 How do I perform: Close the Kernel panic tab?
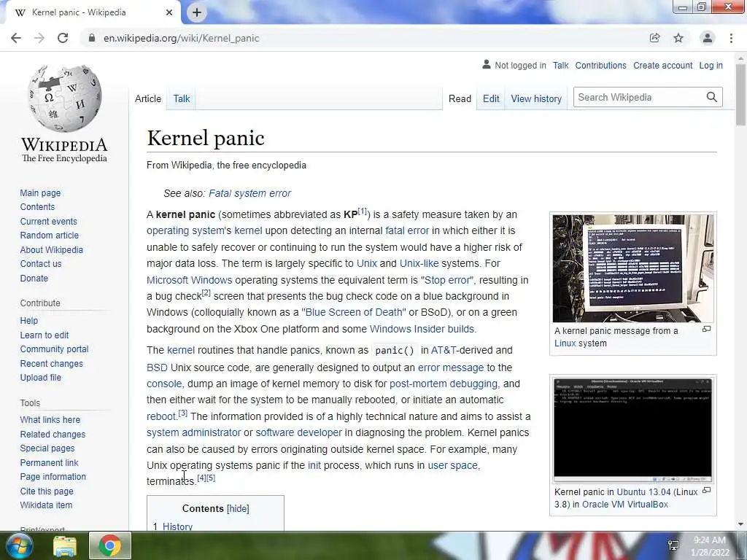[x=169, y=12]
